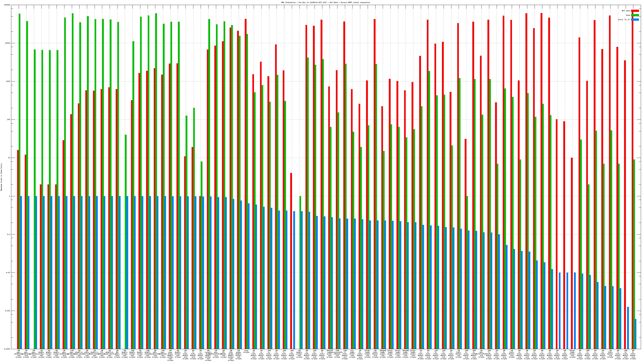Screen dimensions: 644x362
Task: Click the RBL Statistics chart title
Action: point(325,2)
